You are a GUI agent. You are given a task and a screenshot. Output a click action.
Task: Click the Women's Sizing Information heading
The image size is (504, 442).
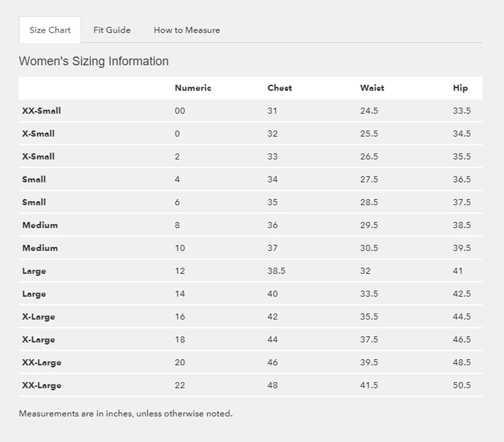94,61
